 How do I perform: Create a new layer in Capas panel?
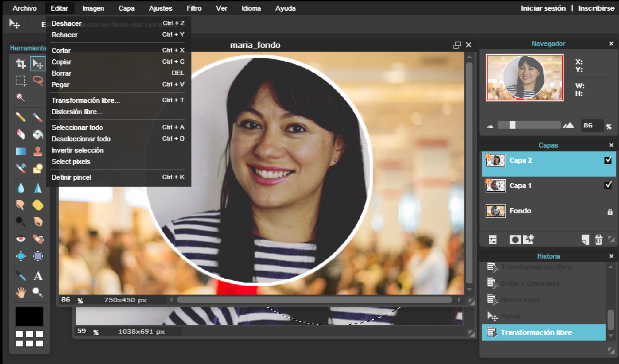pos(586,239)
